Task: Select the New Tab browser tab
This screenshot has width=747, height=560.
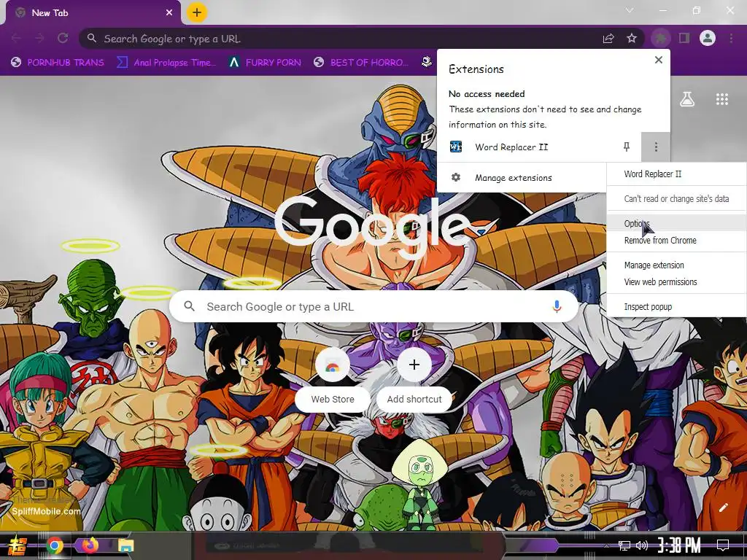Action: click(x=93, y=13)
